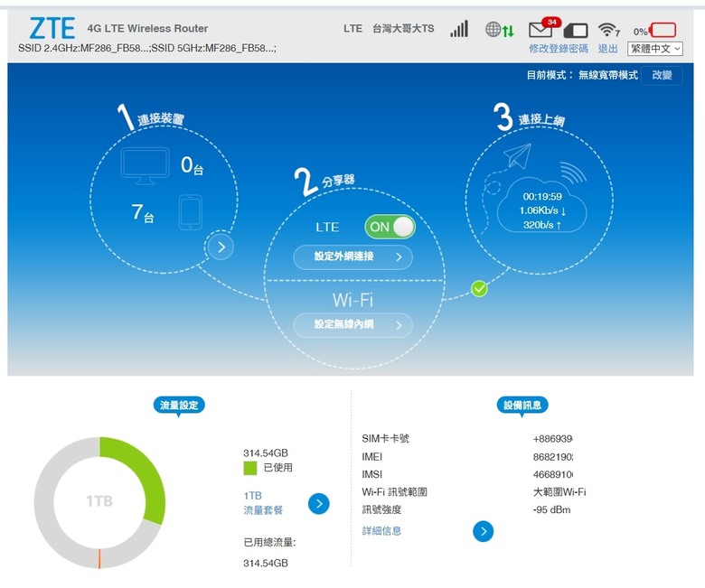Click 修改登錄密碼 link
The width and height of the screenshot is (705, 588).
[559, 49]
